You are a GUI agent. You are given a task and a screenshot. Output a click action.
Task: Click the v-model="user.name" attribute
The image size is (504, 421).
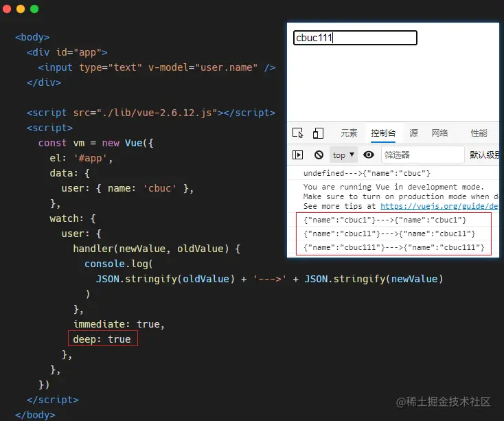coord(203,67)
